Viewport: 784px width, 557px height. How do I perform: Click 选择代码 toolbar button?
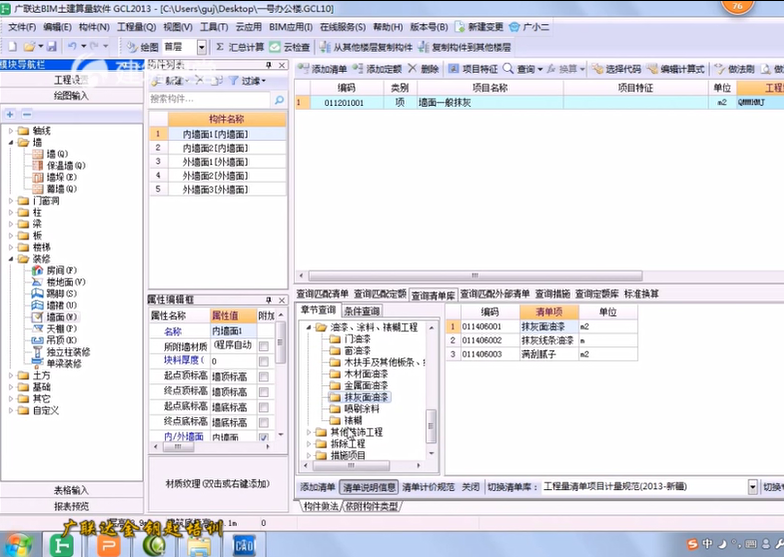pyautogui.click(x=616, y=68)
